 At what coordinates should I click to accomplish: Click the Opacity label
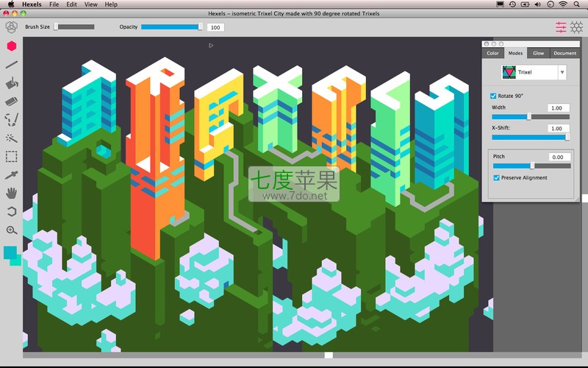[x=128, y=26]
